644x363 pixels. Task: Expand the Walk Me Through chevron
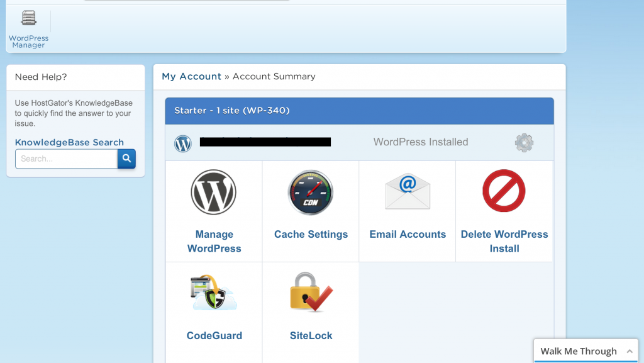pyautogui.click(x=630, y=351)
